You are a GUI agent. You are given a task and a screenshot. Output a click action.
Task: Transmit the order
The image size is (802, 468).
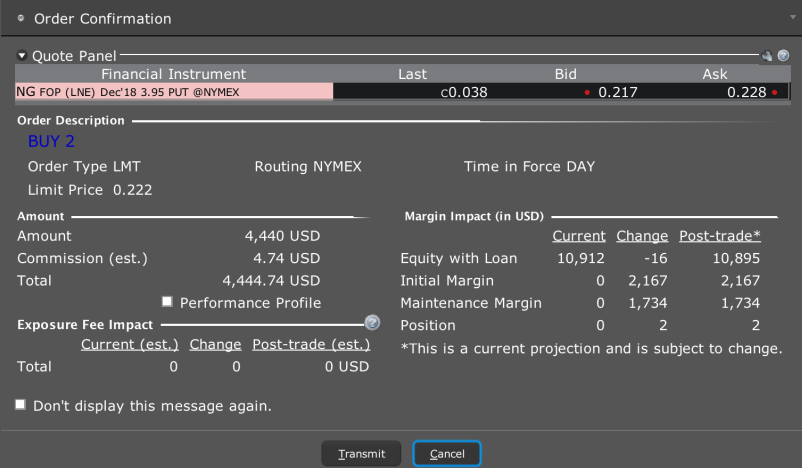click(361, 454)
